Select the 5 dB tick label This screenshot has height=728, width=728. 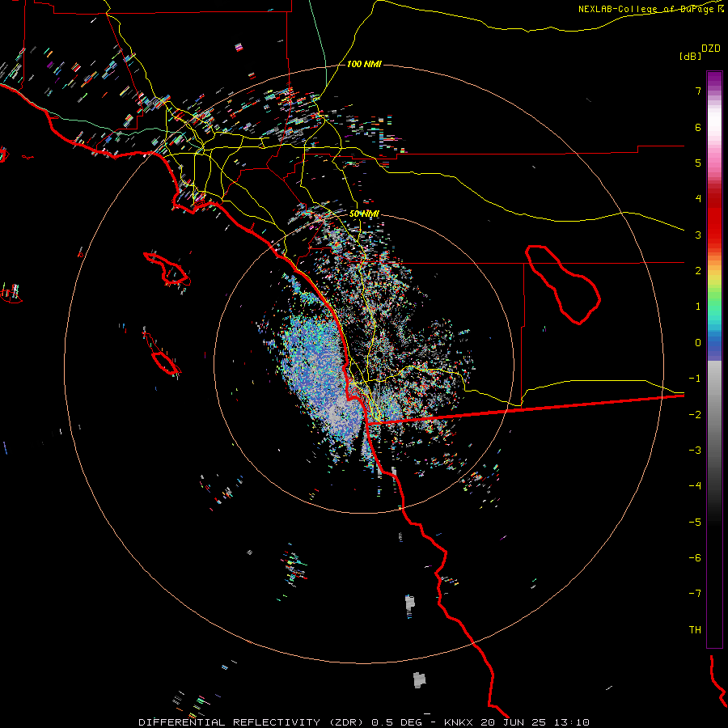tap(698, 163)
